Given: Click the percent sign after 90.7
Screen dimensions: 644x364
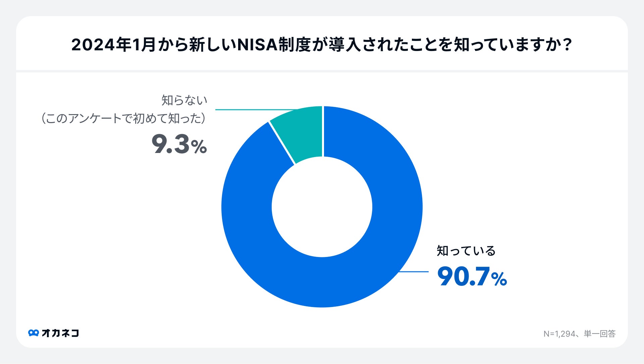Looking at the screenshot, I should tap(499, 279).
